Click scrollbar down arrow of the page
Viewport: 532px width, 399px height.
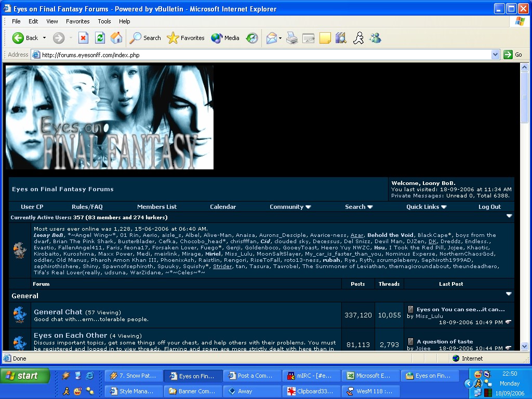[525, 347]
